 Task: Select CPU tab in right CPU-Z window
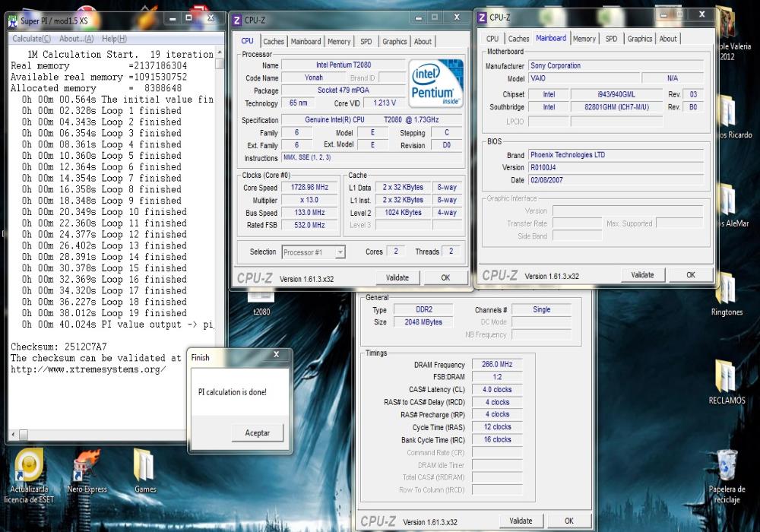pos(492,39)
